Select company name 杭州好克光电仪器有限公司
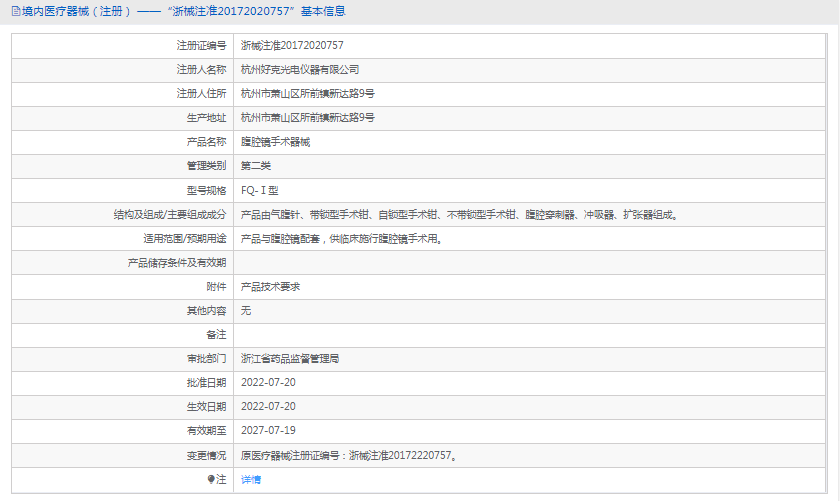The image size is (840, 501). pos(299,70)
